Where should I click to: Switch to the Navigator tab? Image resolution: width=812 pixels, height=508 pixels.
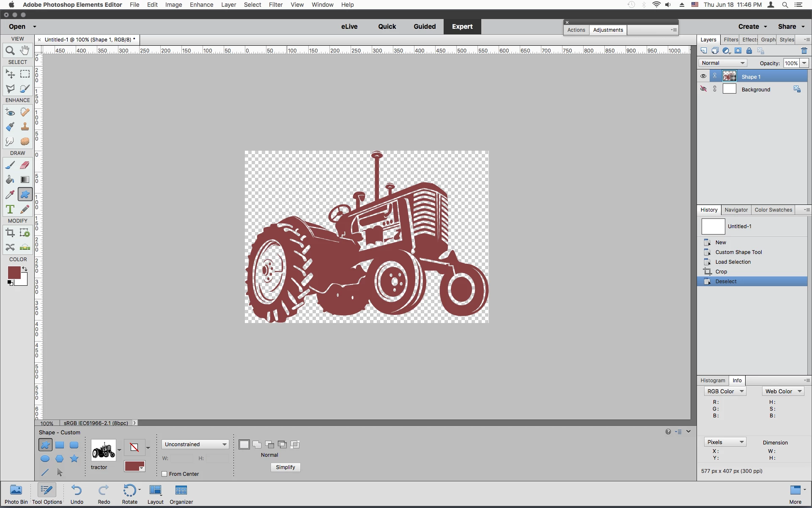736,210
